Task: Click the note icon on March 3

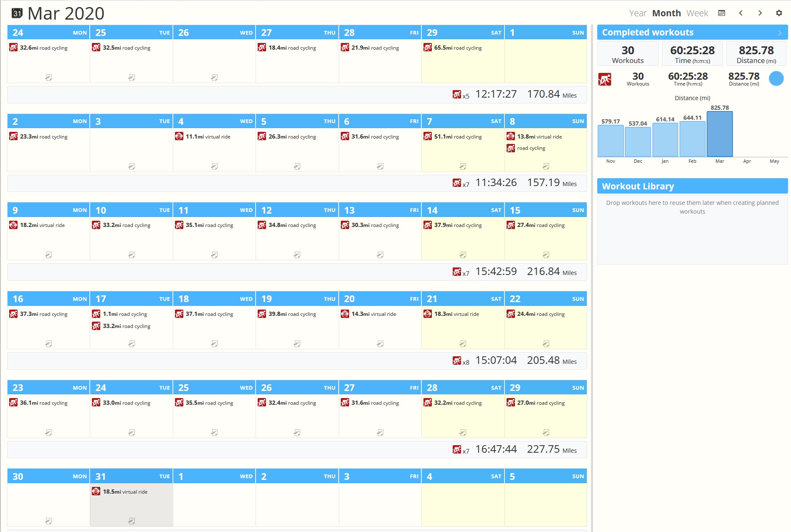Action: click(132, 166)
